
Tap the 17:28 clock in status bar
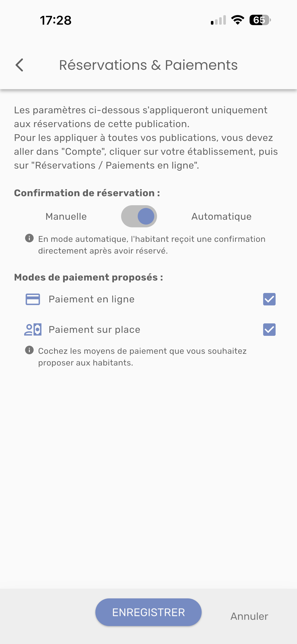pos(56,20)
